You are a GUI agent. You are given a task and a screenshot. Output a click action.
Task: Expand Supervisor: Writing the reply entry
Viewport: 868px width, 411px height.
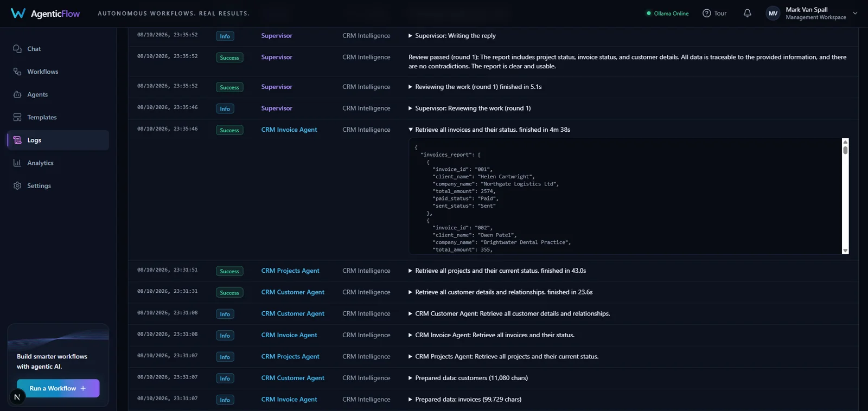click(411, 36)
